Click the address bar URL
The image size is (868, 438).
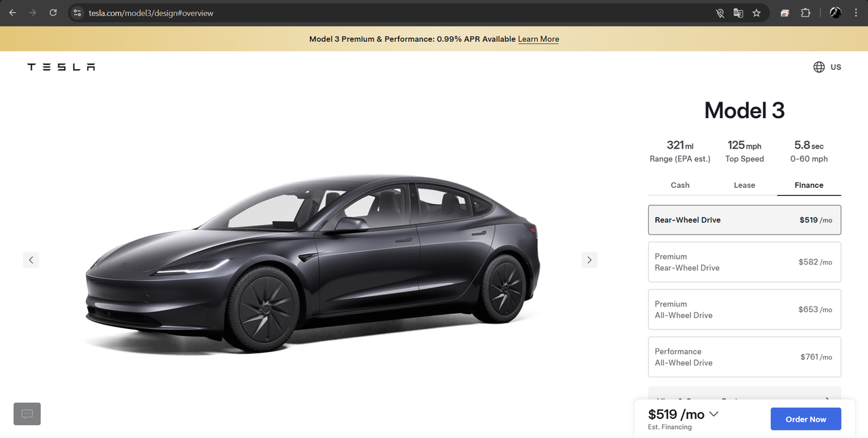point(151,13)
